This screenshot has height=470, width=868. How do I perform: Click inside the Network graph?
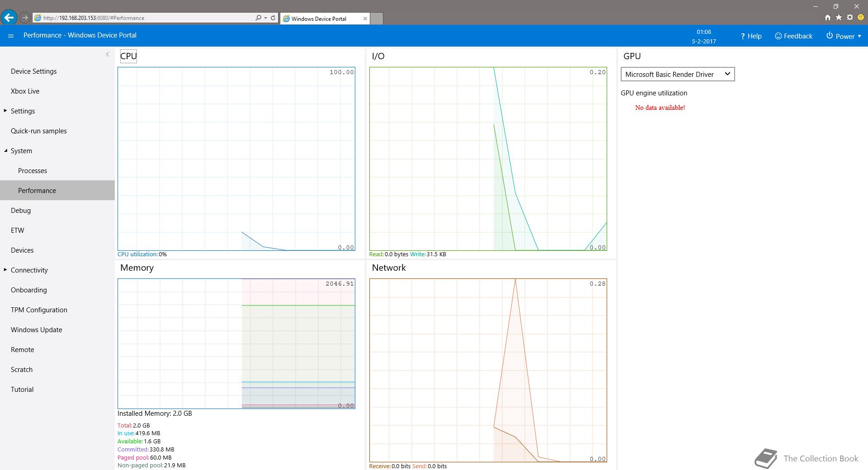pos(488,370)
